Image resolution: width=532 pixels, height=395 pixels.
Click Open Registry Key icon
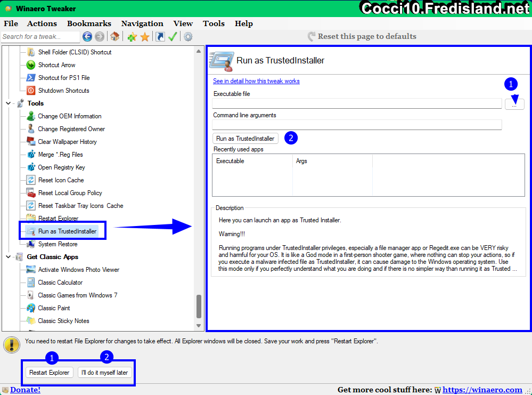click(x=31, y=167)
